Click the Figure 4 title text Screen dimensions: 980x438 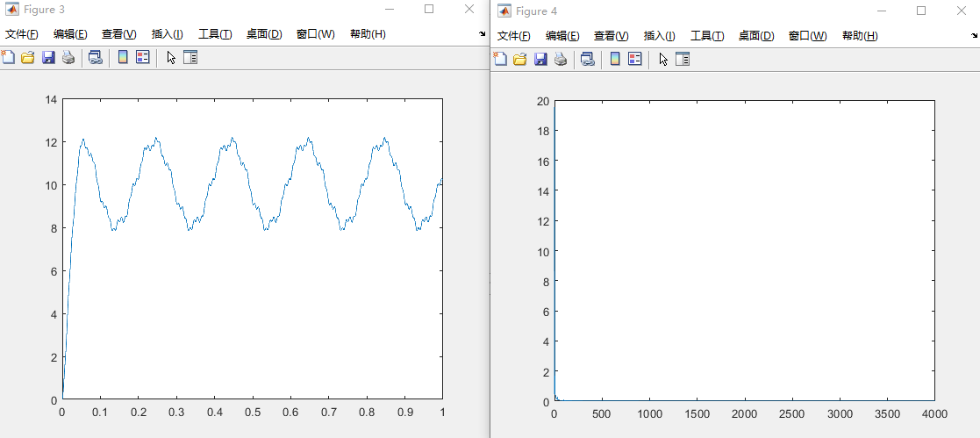coord(537,11)
